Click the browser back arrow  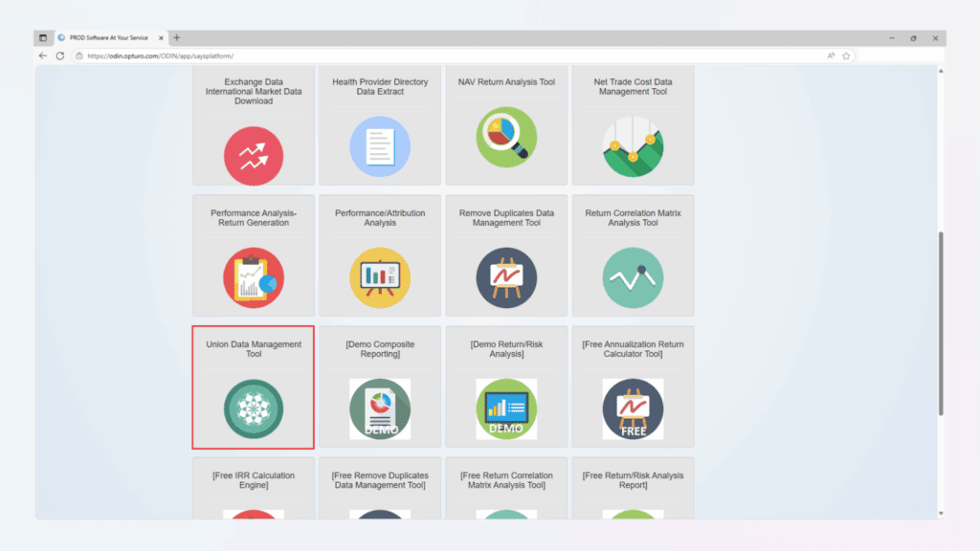[43, 55]
